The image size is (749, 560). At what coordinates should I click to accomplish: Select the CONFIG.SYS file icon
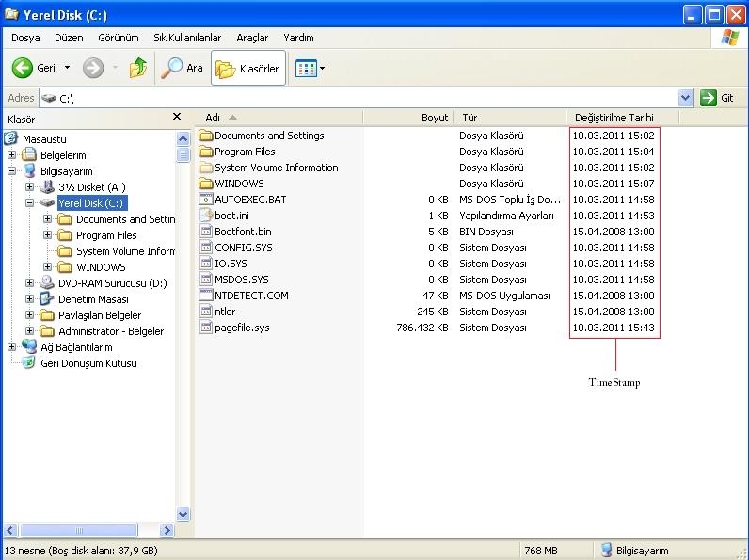click(x=205, y=248)
